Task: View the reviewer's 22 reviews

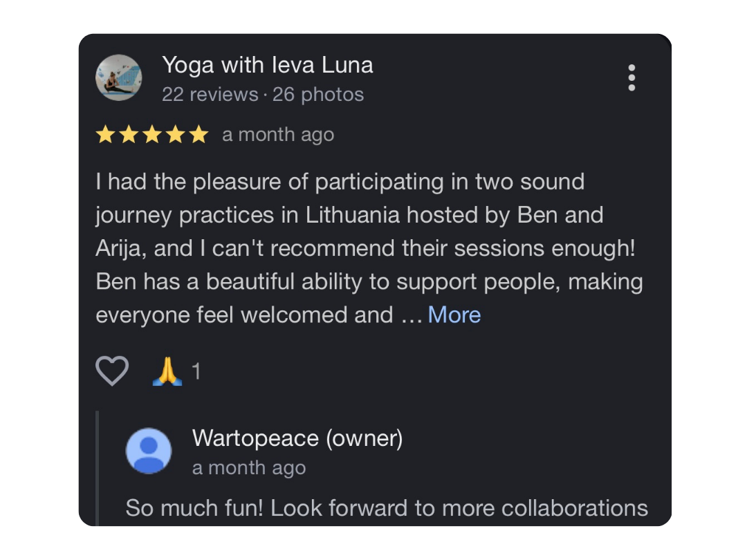Action: tap(210, 95)
